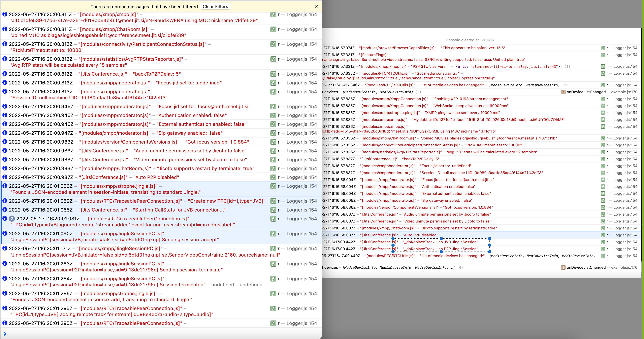This screenshot has width=644, height=339.
Task: Expand the console input prompt chevron
Action: tap(5, 334)
